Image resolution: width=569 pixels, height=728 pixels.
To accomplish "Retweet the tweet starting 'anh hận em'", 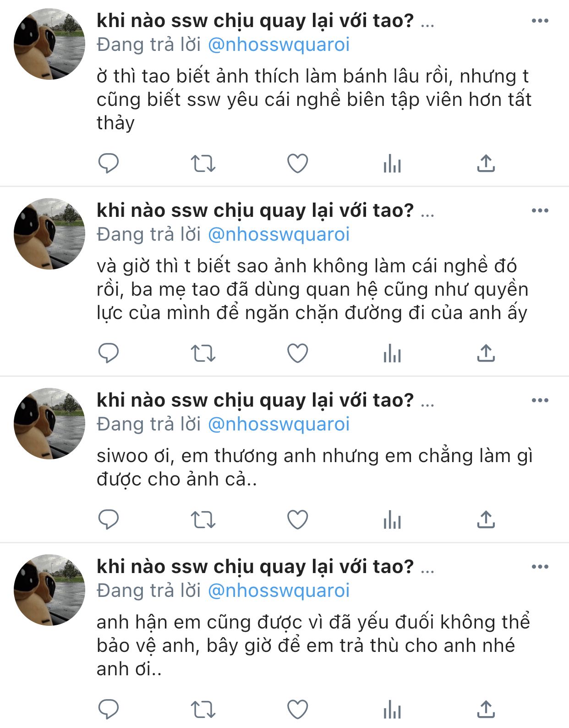I will tap(203, 709).
